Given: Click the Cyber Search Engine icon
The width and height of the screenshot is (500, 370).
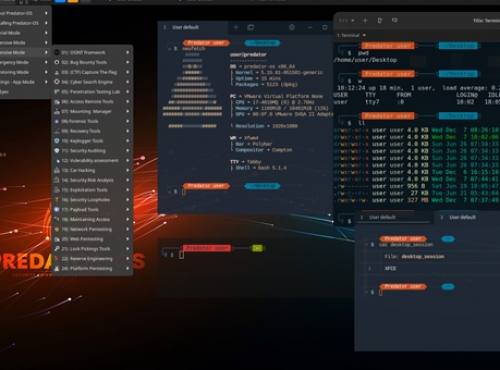Looking at the screenshot, I should (x=57, y=82).
